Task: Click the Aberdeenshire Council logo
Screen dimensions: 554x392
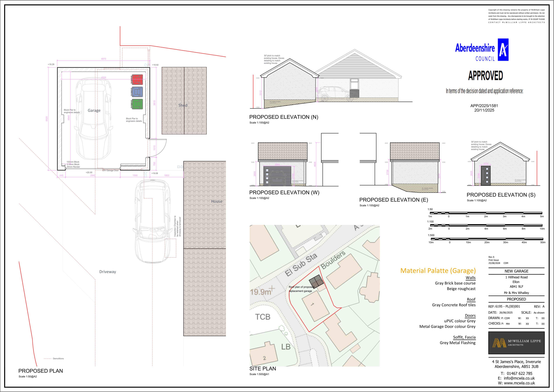Action: [x=482, y=50]
